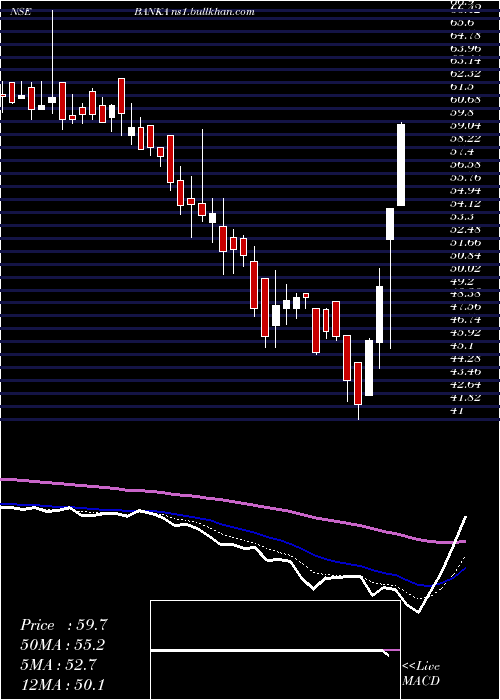
Task: Click the purple MACD signal segment in inset
Action: pyautogui.click(x=391, y=650)
